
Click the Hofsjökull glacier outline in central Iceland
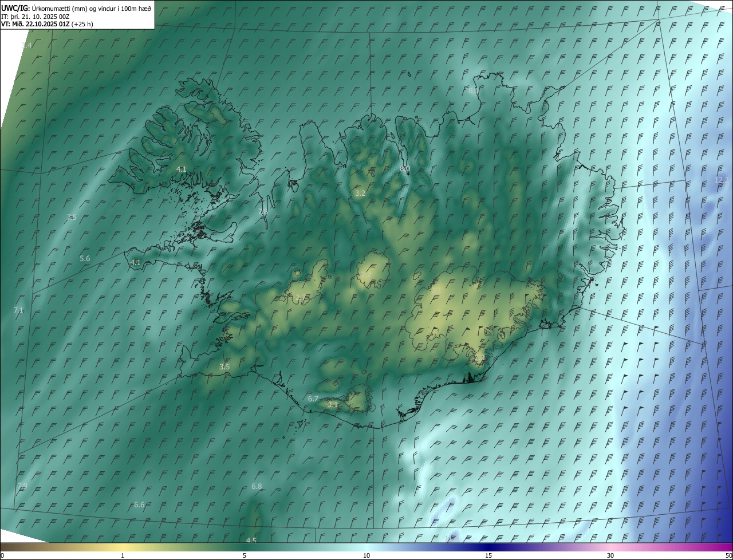coord(373,271)
